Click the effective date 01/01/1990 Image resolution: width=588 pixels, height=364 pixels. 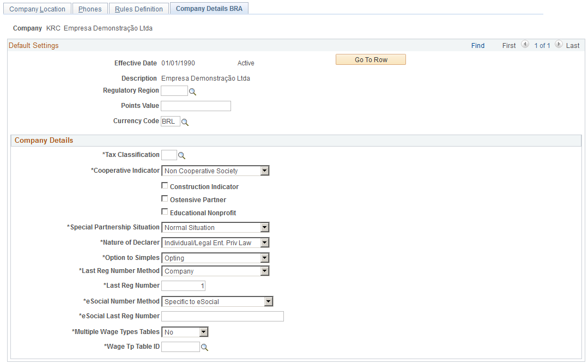click(x=178, y=63)
